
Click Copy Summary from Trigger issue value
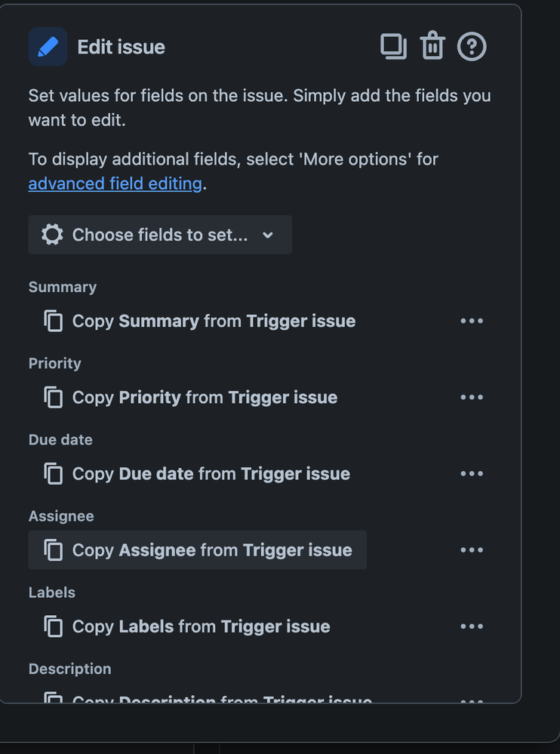pos(199,321)
